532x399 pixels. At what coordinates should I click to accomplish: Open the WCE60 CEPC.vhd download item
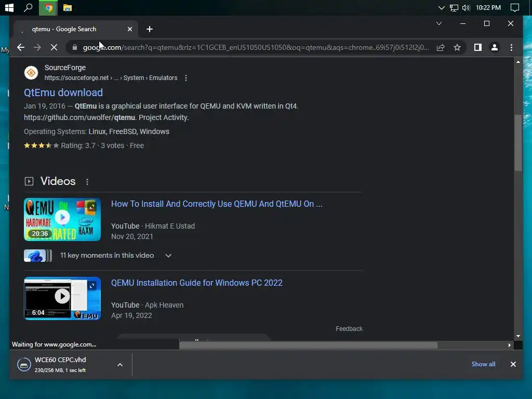point(60,364)
